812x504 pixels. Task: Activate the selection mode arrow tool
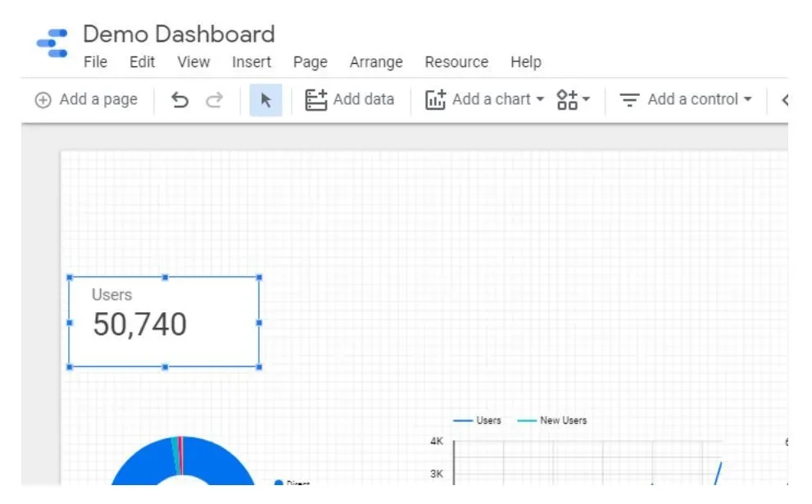[x=265, y=100]
